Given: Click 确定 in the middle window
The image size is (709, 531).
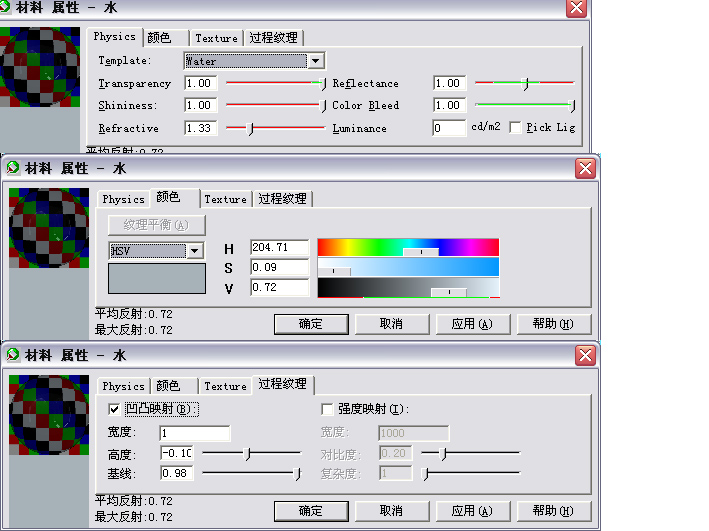Looking at the screenshot, I should point(311,324).
